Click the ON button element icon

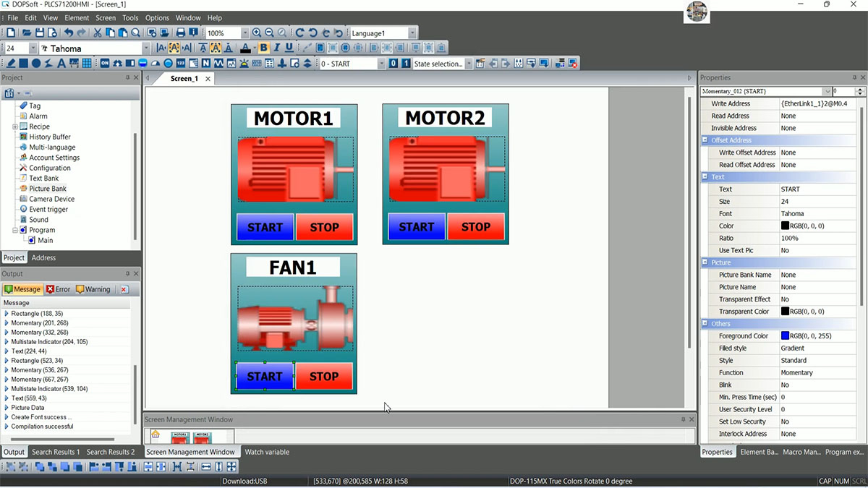pyautogui.click(x=105, y=64)
